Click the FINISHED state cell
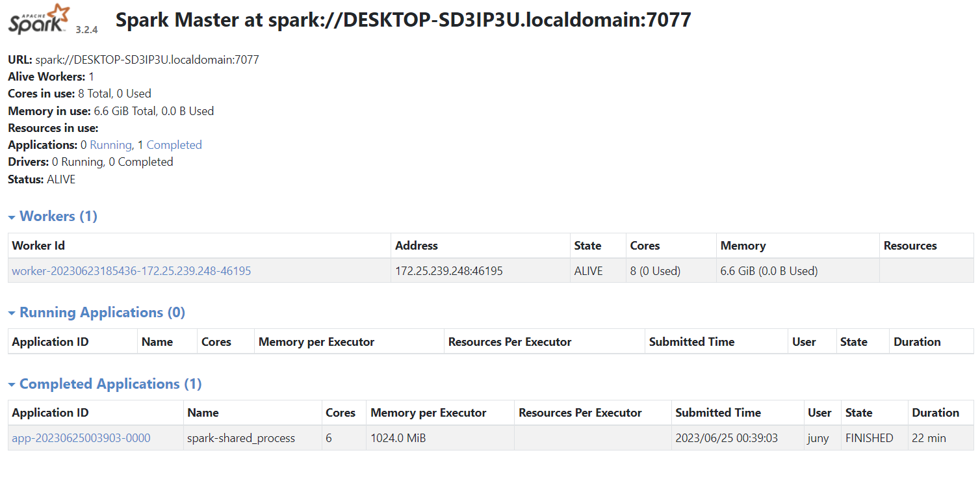Viewport: 980px width, 496px height. (869, 438)
